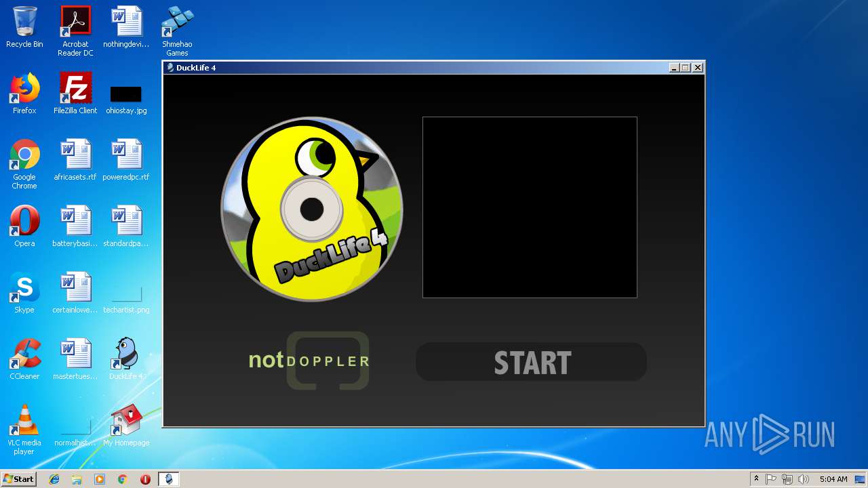This screenshot has width=868, height=488.
Task: Select the standardpa... document icon
Action: [x=126, y=226]
